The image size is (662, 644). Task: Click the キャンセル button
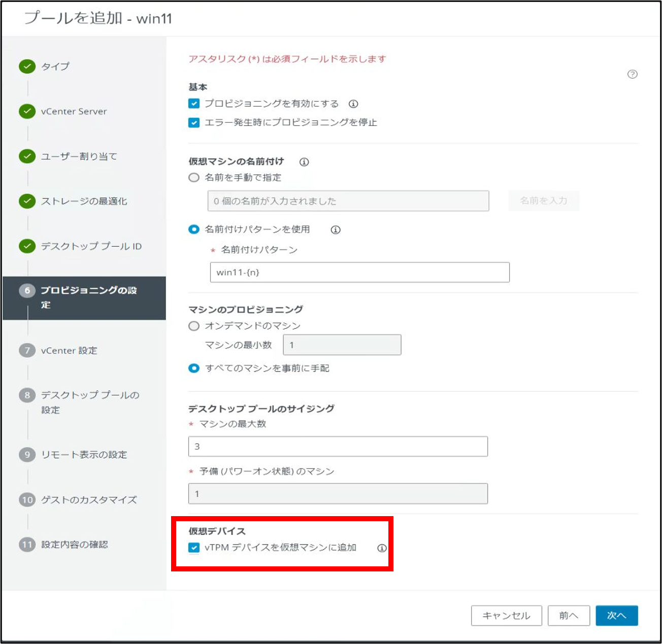pyautogui.click(x=506, y=616)
